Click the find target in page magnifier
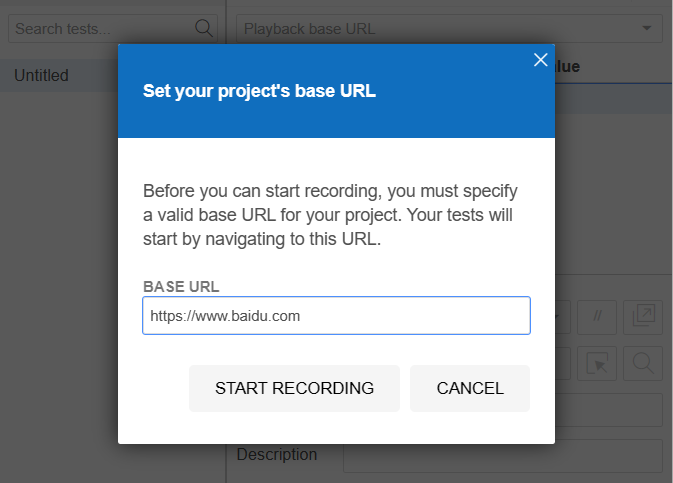Screen dimensions: 673x483 pos(643,363)
